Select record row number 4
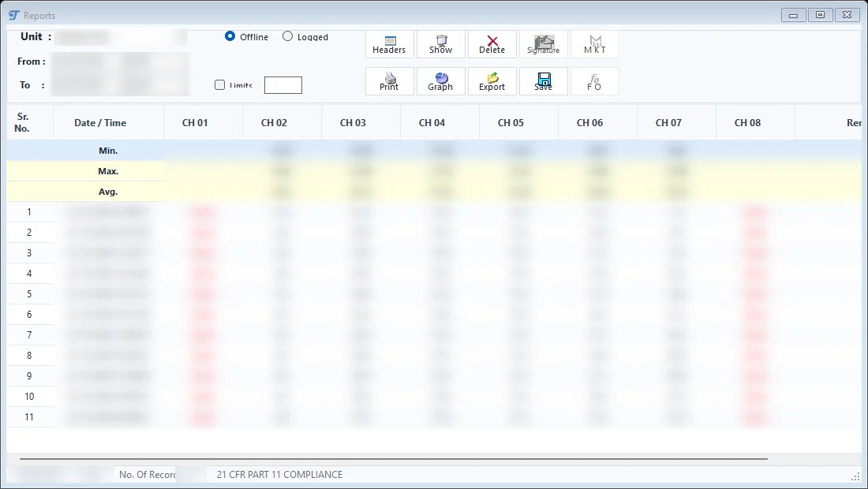Screen dimensions: 868x489 coord(434,273)
